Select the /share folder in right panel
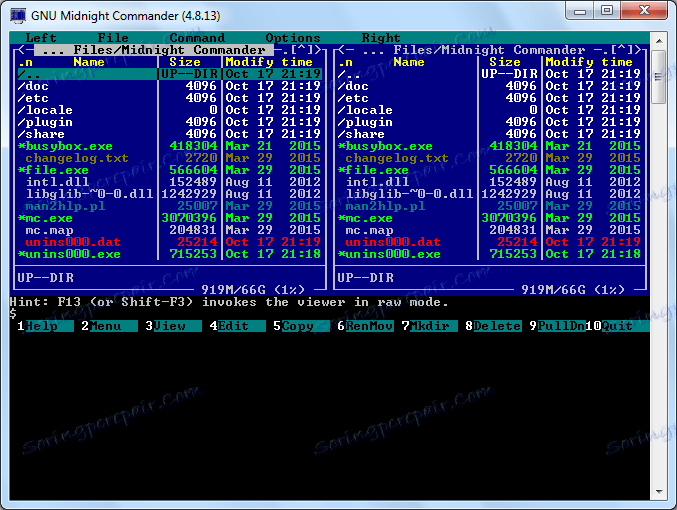677x510 pixels. pyautogui.click(x=490, y=134)
